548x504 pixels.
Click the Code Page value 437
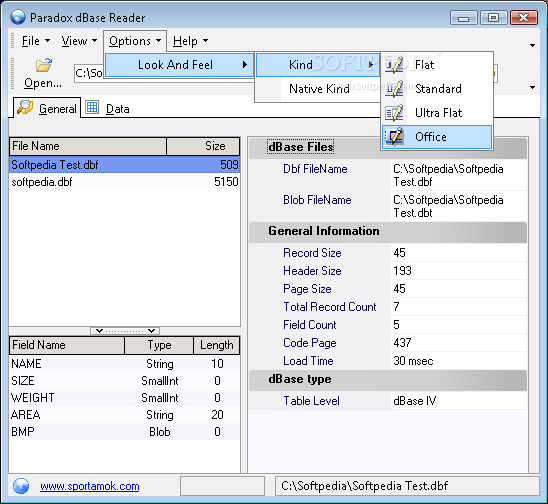tap(402, 343)
